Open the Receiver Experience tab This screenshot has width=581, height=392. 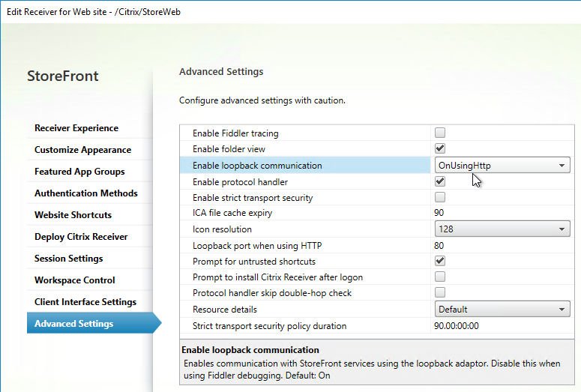tap(76, 128)
